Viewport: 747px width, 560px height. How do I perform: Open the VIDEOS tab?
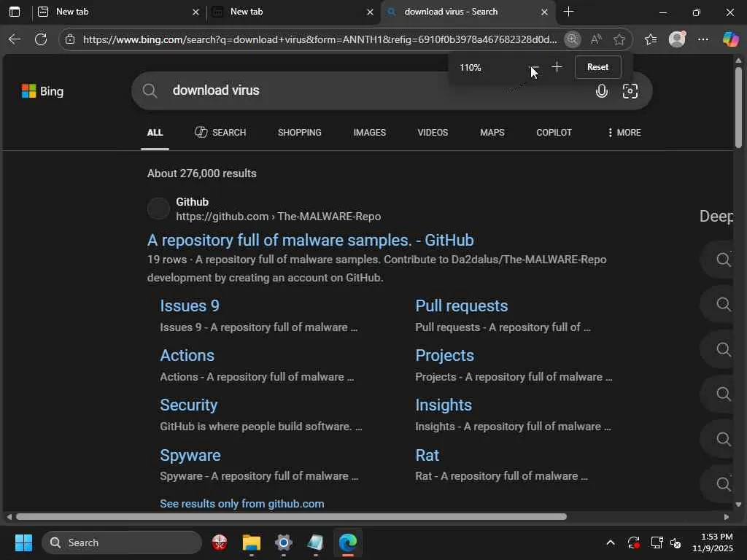tap(433, 133)
